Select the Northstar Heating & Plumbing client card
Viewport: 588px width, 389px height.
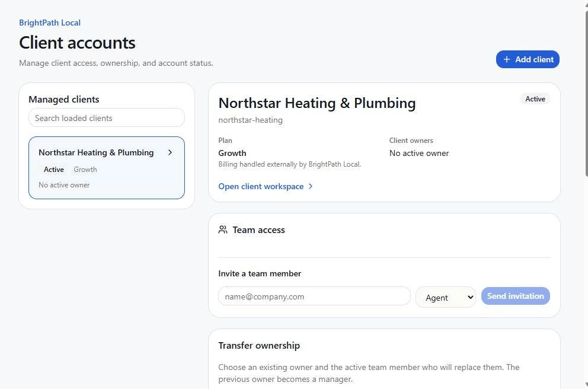[107, 168]
